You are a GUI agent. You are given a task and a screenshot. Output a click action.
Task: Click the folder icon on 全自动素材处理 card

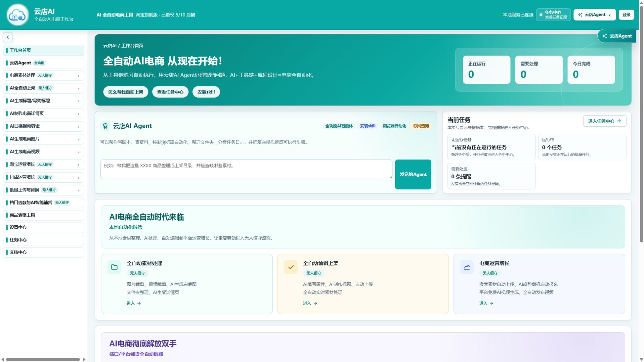[114, 267]
